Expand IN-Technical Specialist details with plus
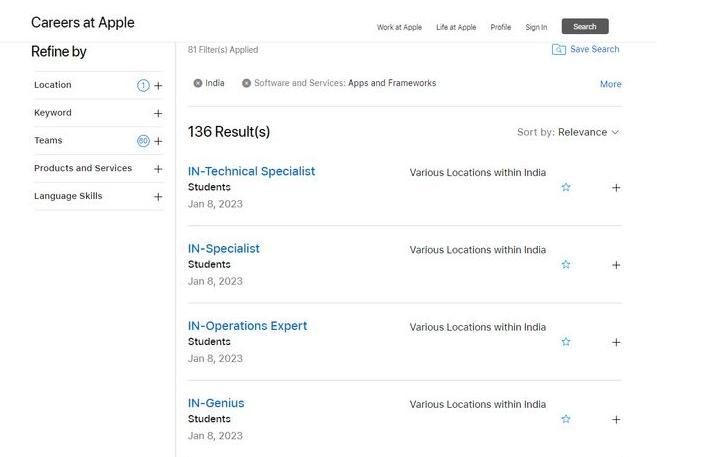 [x=616, y=187]
